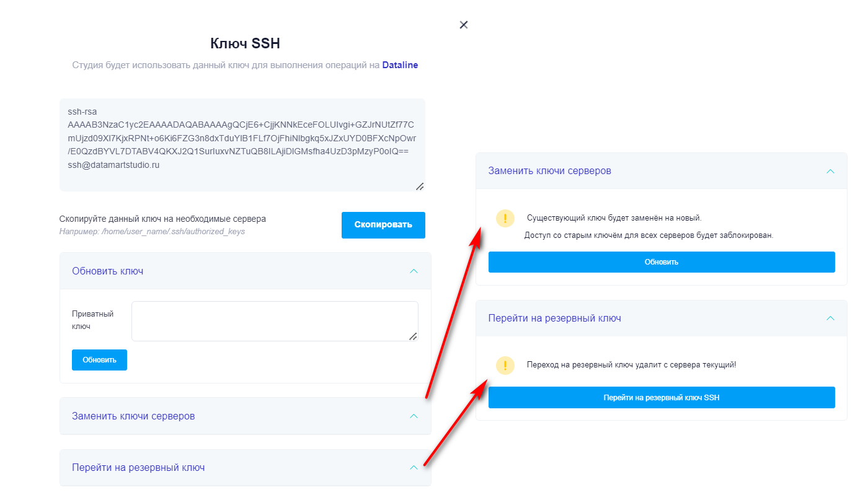Click the Dataline link
The height and width of the screenshot is (500, 868).
[400, 65]
